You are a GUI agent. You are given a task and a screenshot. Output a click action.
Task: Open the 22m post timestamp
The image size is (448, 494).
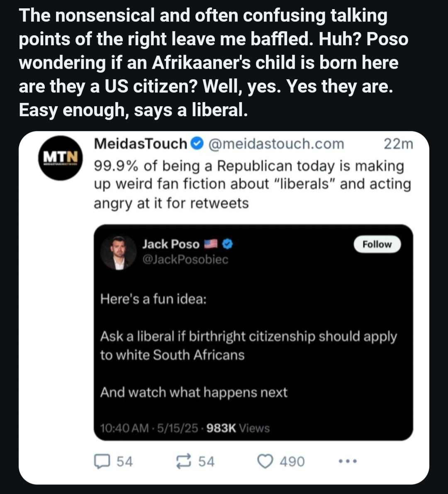398,144
